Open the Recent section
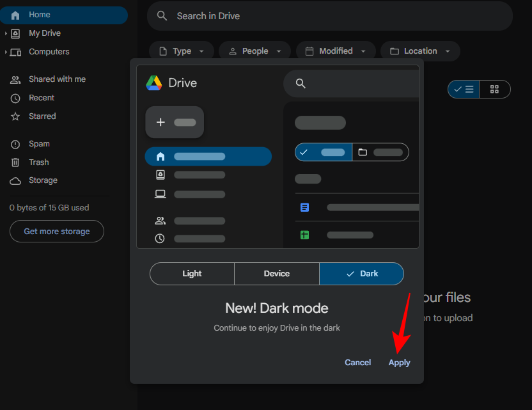The height and width of the screenshot is (410, 532). click(x=42, y=98)
